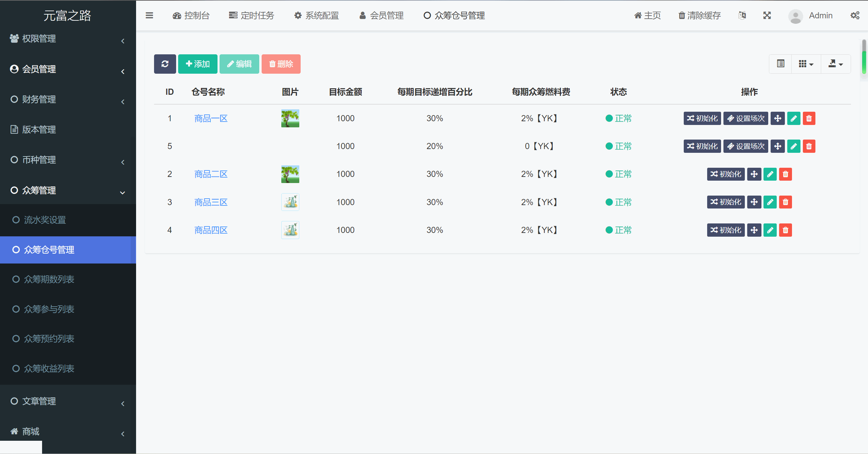This screenshot has width=868, height=454.
Task: Click the page vertical scrollbar thumb
Action: tap(864, 56)
